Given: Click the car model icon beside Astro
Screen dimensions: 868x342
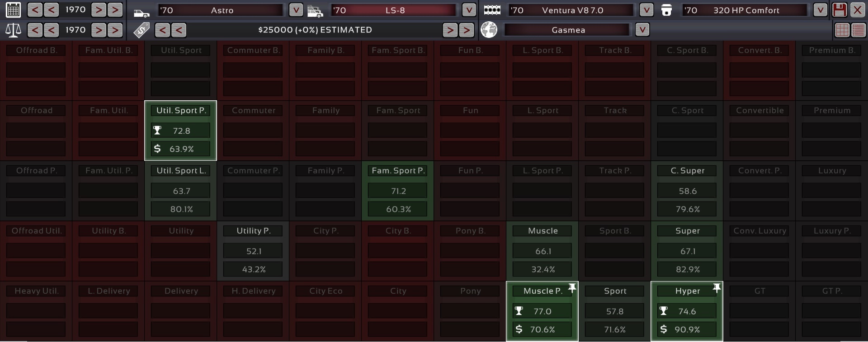Looking at the screenshot, I should [142, 12].
